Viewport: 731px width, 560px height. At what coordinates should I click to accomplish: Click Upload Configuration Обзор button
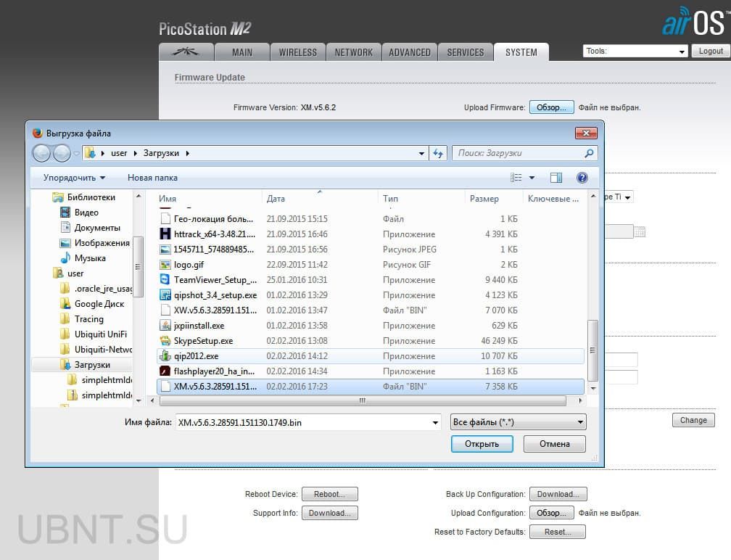coord(551,513)
